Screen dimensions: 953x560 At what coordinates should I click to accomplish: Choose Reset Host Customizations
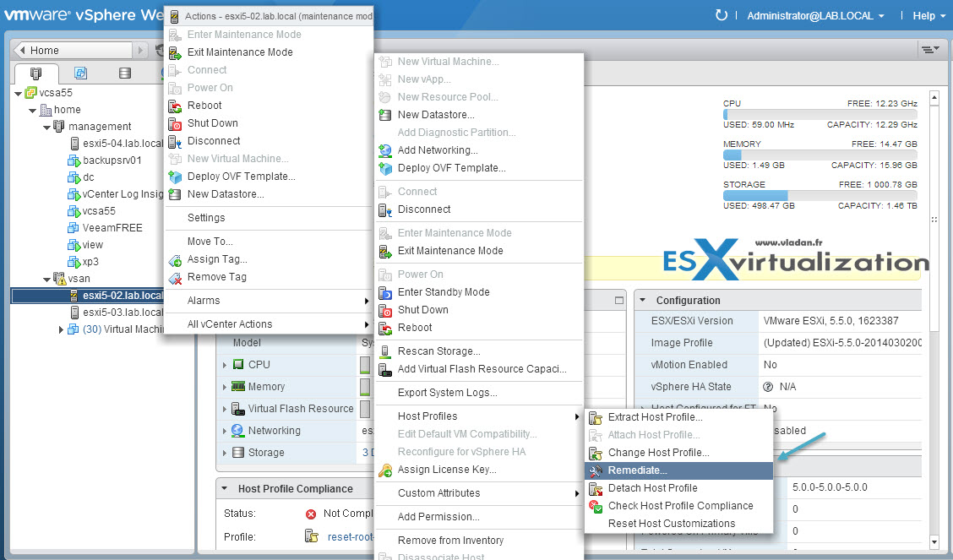click(672, 524)
